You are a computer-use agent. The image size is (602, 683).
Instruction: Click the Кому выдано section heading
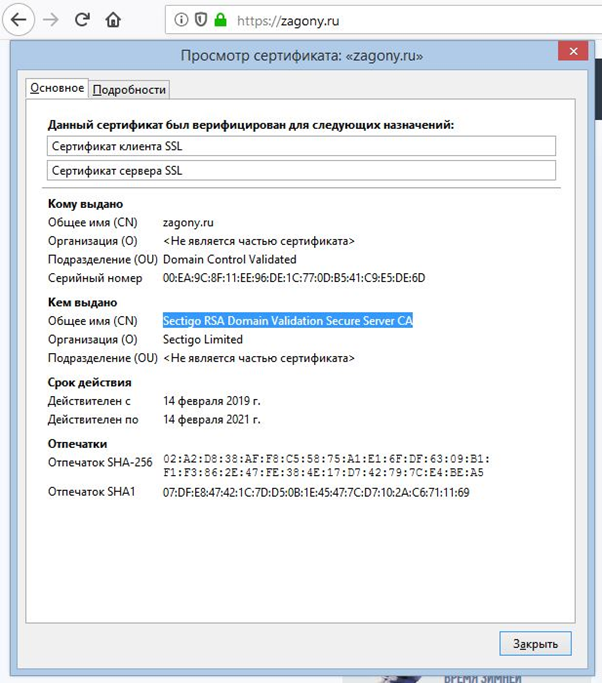pos(85,204)
